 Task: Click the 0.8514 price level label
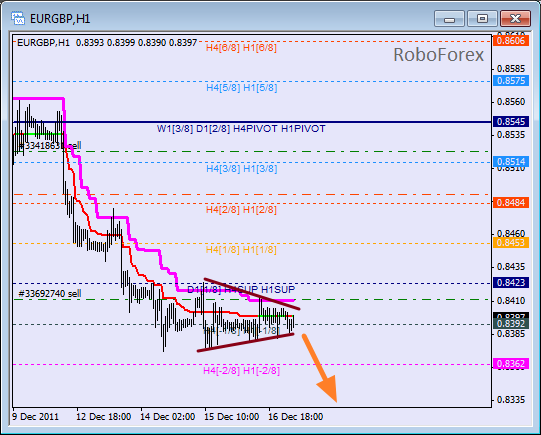click(x=511, y=161)
